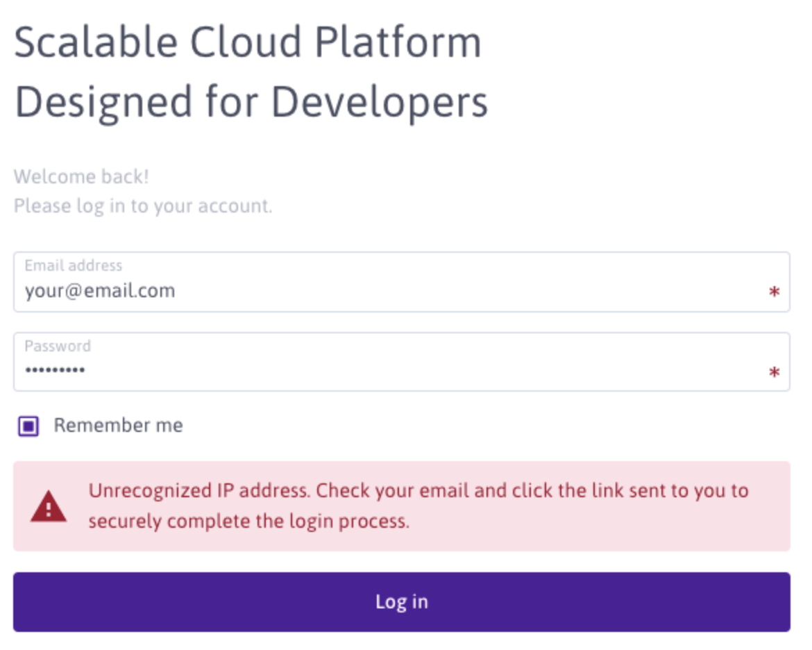Image resolution: width=812 pixels, height=650 pixels.
Task: Click the small "Password" field label
Action: [x=58, y=346]
